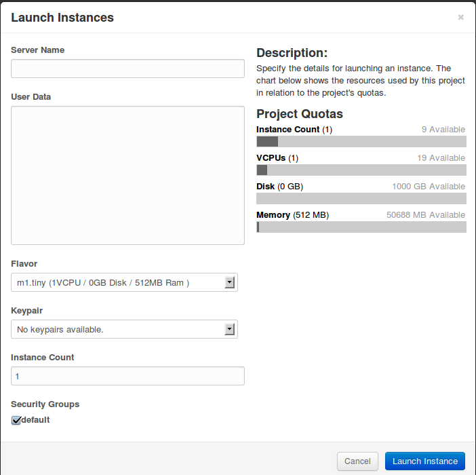Click the Disk quota usage bar
This screenshot has height=475, width=476.
(361, 198)
